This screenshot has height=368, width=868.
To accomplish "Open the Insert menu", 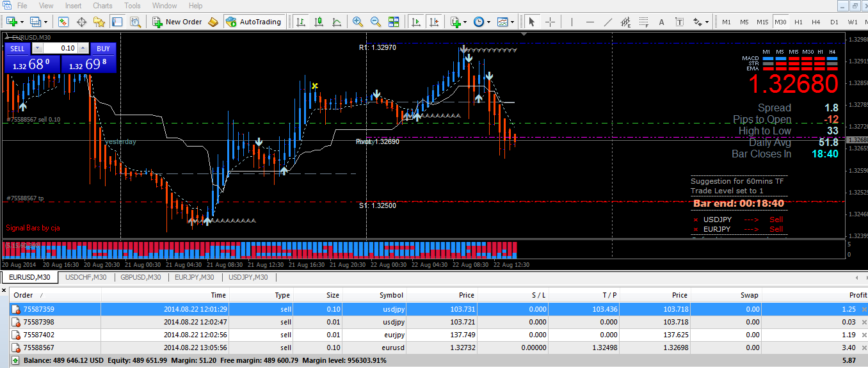I will [x=74, y=6].
